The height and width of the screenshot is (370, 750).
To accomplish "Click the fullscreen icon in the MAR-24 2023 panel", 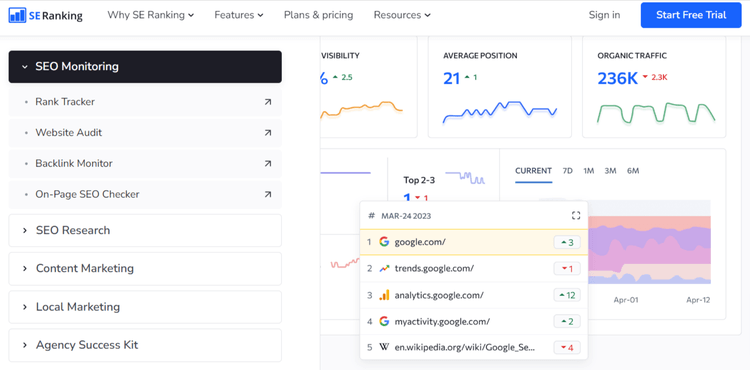I will 576,216.
